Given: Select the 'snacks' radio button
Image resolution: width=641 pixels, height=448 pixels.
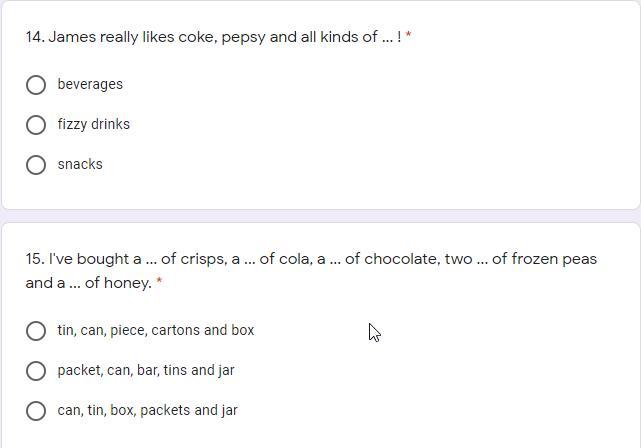Looking at the screenshot, I should [x=36, y=165].
